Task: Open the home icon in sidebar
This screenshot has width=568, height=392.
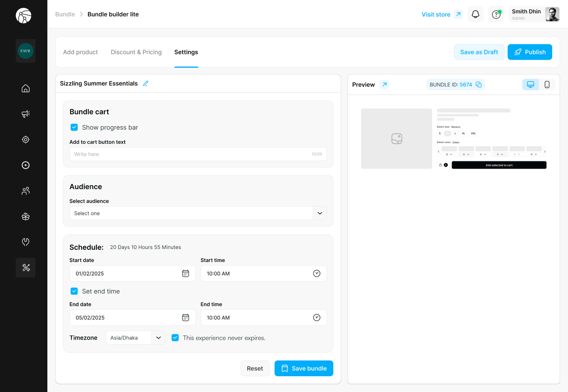Action: (26, 88)
